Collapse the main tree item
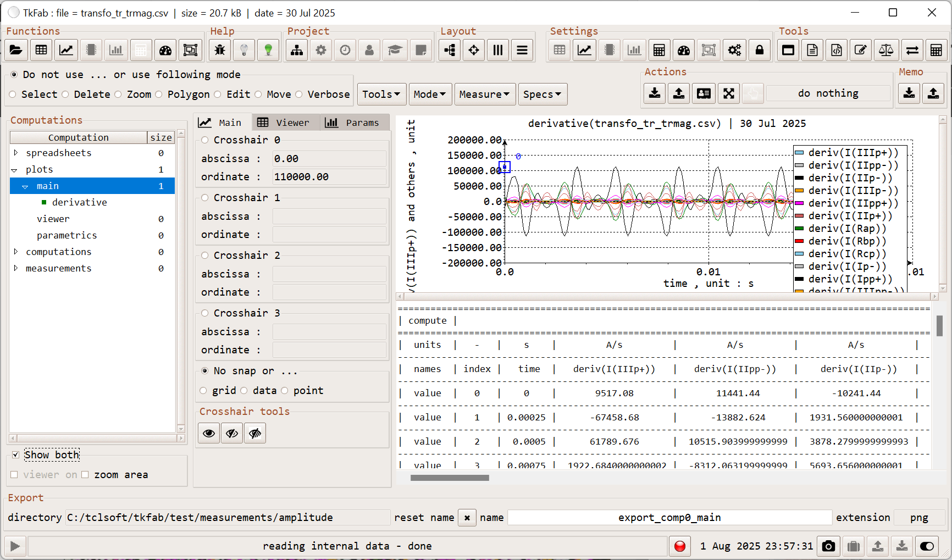 (x=25, y=186)
